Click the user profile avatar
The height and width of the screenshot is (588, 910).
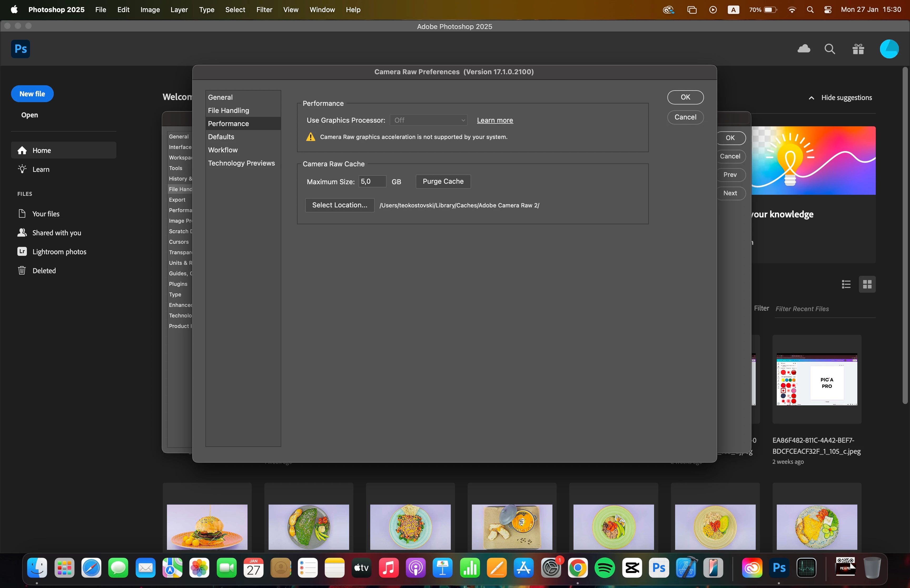(889, 49)
